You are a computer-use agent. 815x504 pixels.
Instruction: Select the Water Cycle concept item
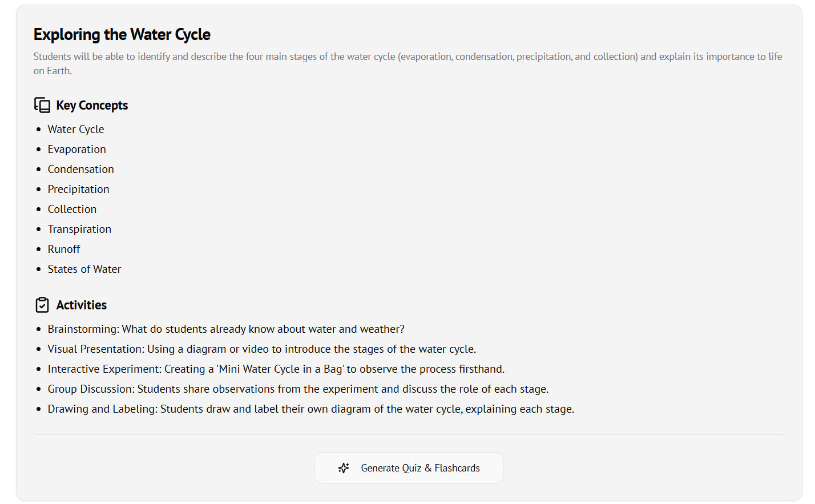[76, 130]
